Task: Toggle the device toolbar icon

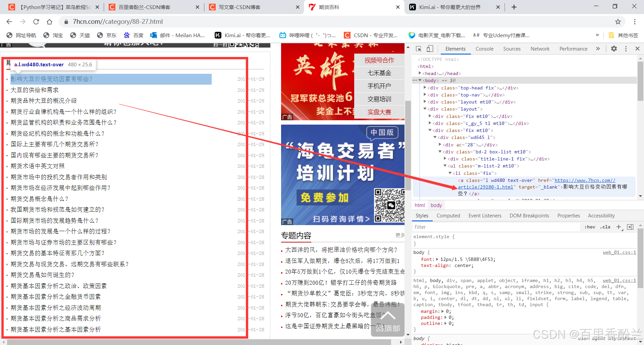Action: (430, 49)
